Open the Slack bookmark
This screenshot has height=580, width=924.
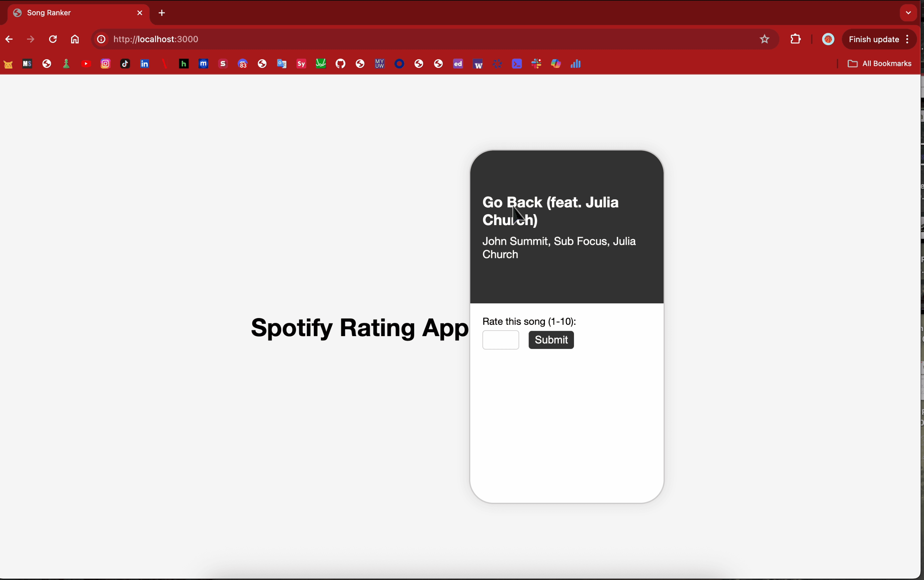coord(536,64)
